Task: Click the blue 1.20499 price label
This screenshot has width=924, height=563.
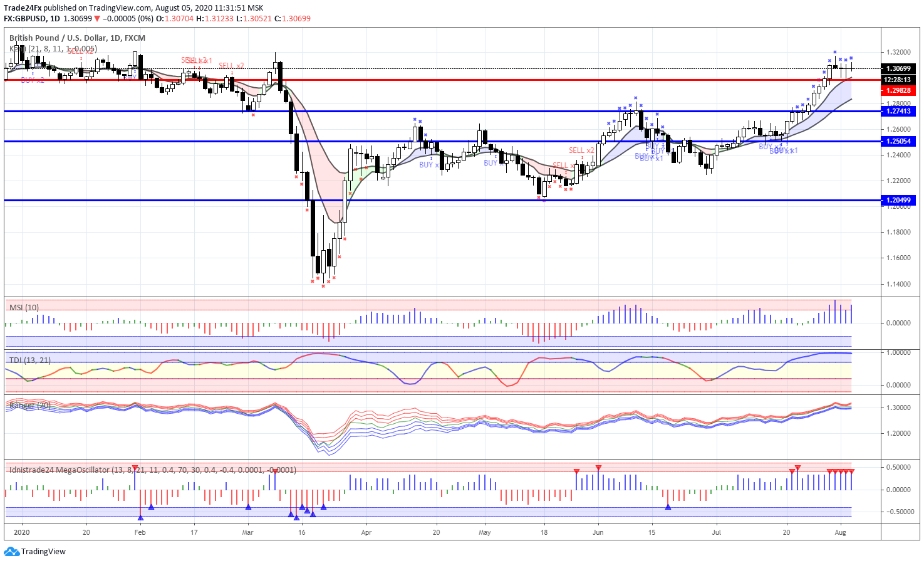Action: pos(898,201)
